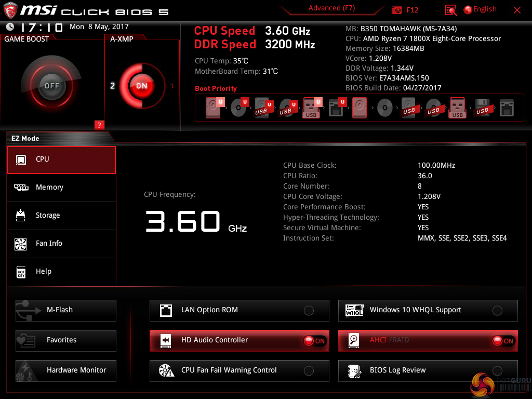Enable the Windows 10 WHQL Support toggle
Viewport: 532px width, 399px height.
click(x=497, y=311)
